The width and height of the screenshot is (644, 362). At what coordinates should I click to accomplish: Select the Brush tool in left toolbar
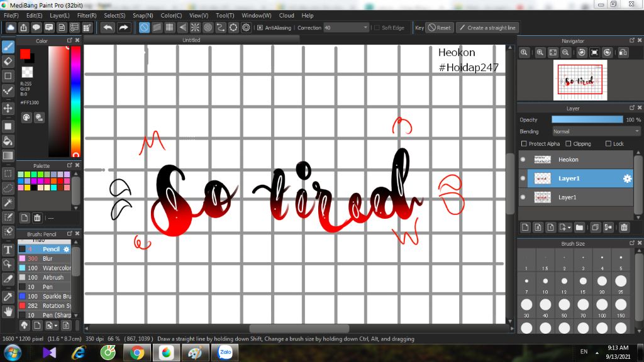(x=8, y=47)
